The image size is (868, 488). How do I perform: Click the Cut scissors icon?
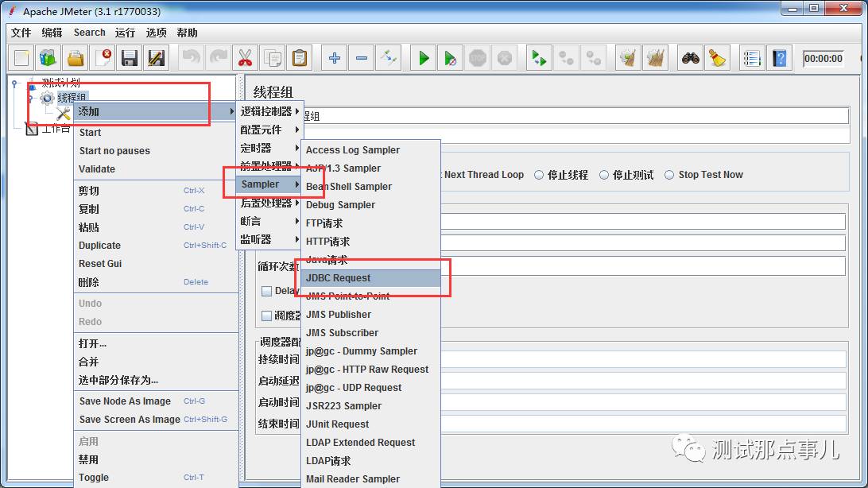tap(245, 58)
